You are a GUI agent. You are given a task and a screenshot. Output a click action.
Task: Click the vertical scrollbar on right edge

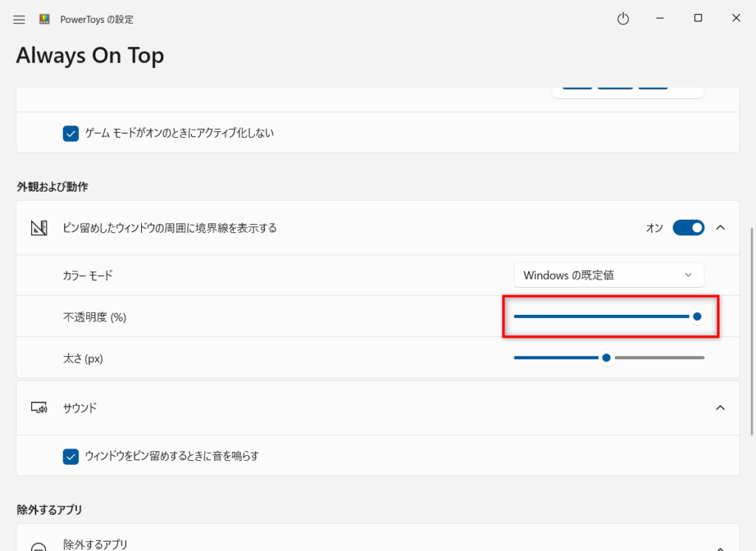click(x=752, y=331)
